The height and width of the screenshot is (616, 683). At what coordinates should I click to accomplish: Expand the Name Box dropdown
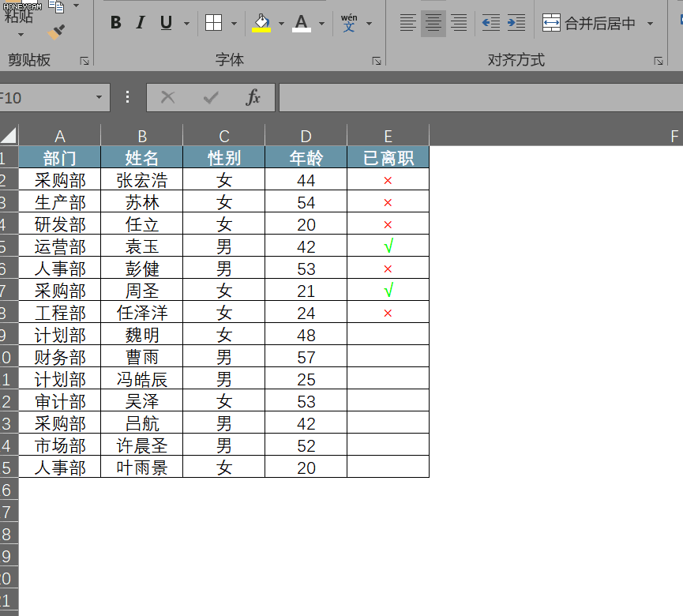pos(99,97)
